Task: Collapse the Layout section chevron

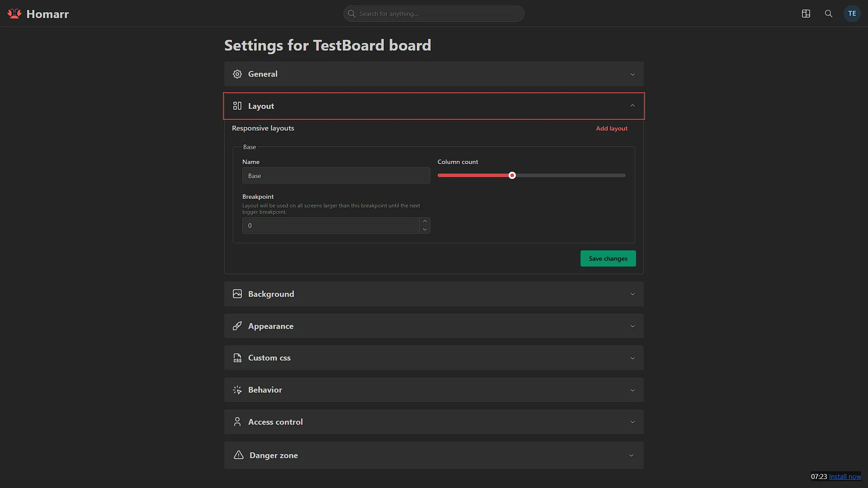Action: point(632,106)
